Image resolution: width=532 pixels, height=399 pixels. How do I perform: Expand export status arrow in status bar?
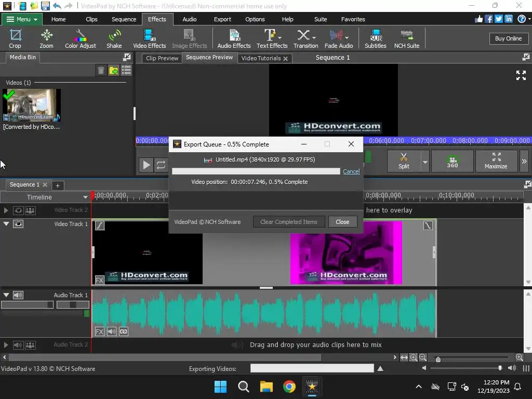click(x=380, y=368)
